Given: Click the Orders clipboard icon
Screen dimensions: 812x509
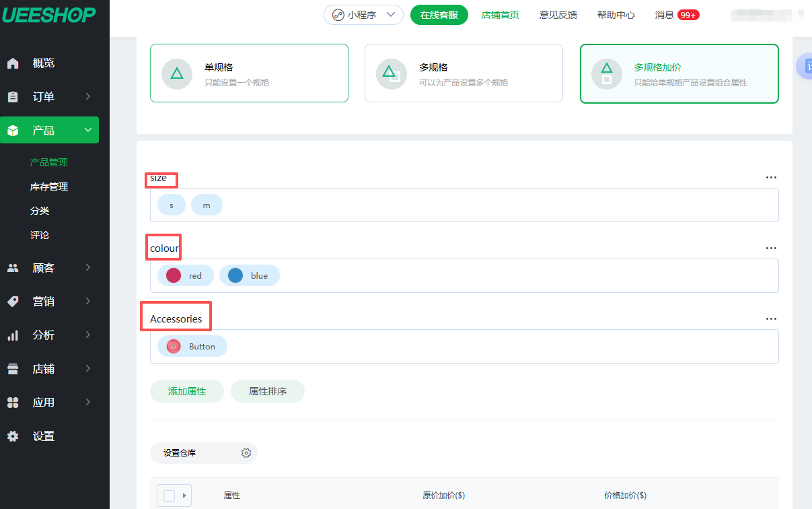Looking at the screenshot, I should pos(13,97).
